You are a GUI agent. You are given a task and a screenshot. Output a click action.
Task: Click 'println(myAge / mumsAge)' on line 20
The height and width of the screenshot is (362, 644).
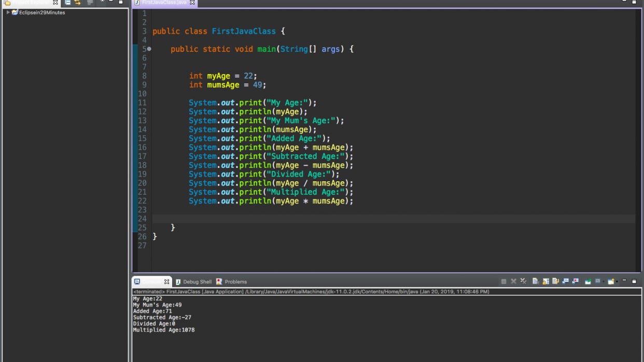point(294,183)
